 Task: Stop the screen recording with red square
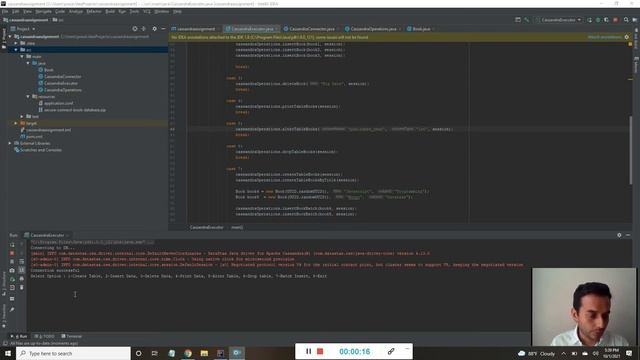coord(320,351)
